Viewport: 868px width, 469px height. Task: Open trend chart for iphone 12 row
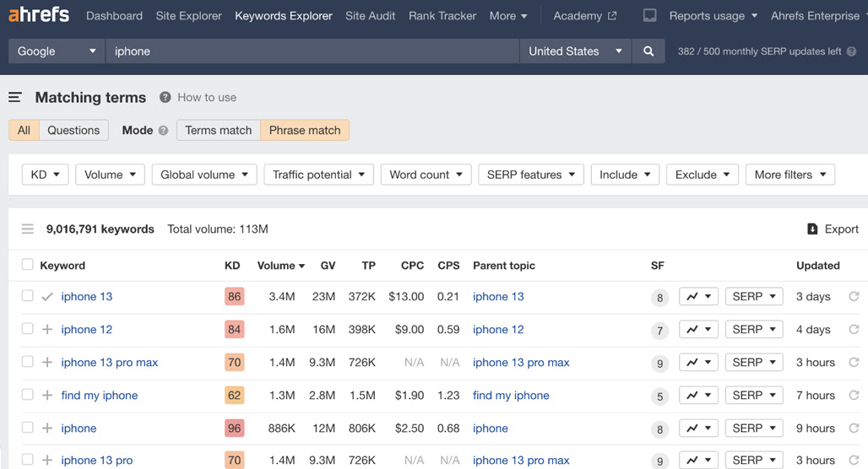click(698, 330)
